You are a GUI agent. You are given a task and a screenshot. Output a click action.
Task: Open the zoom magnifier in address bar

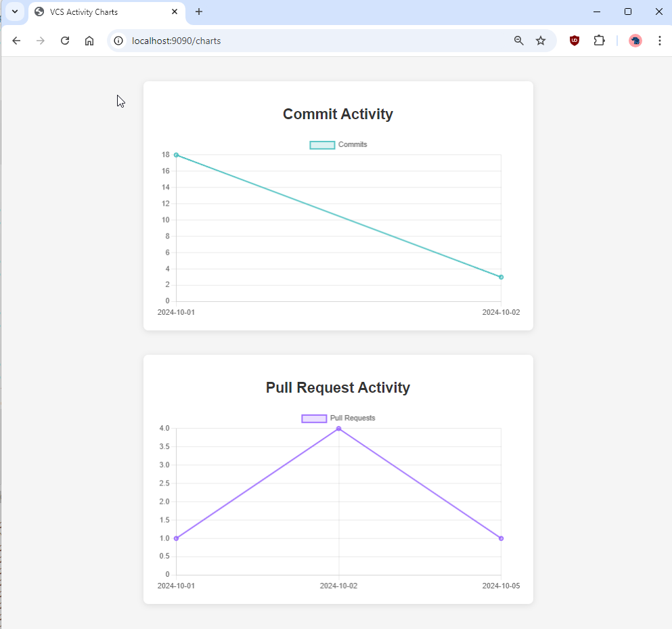click(x=519, y=41)
